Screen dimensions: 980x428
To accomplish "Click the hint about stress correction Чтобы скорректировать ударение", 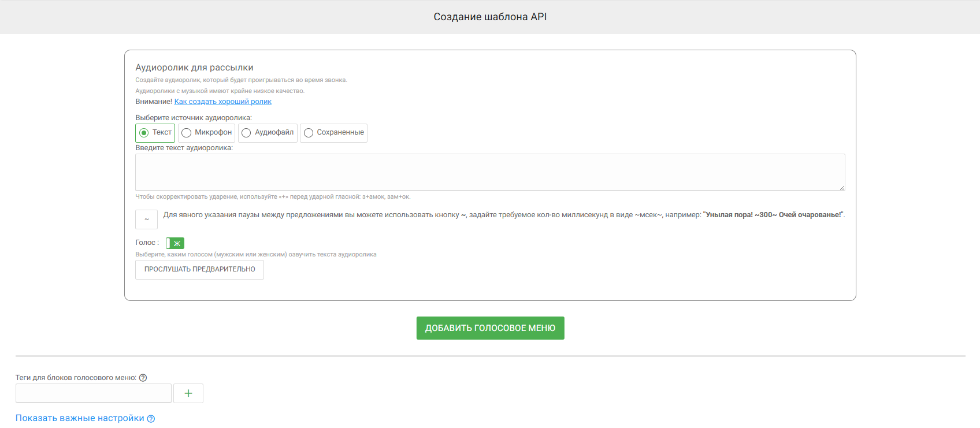I will [x=273, y=197].
